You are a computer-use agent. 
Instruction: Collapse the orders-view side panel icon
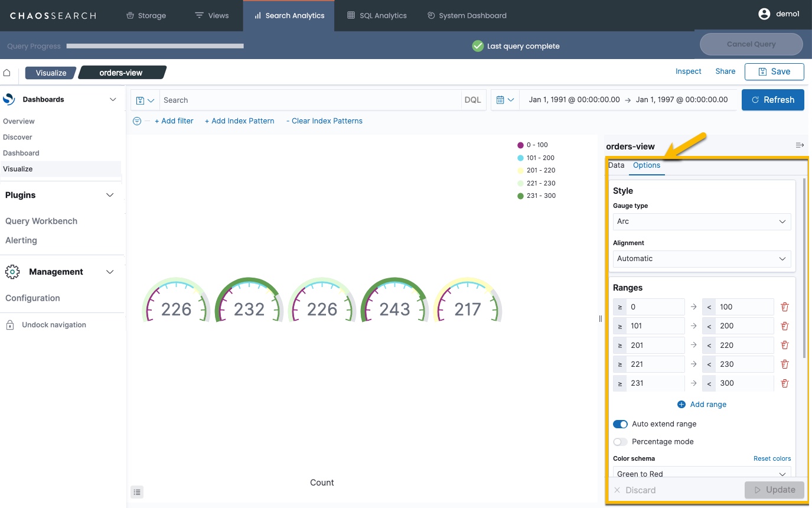click(800, 145)
